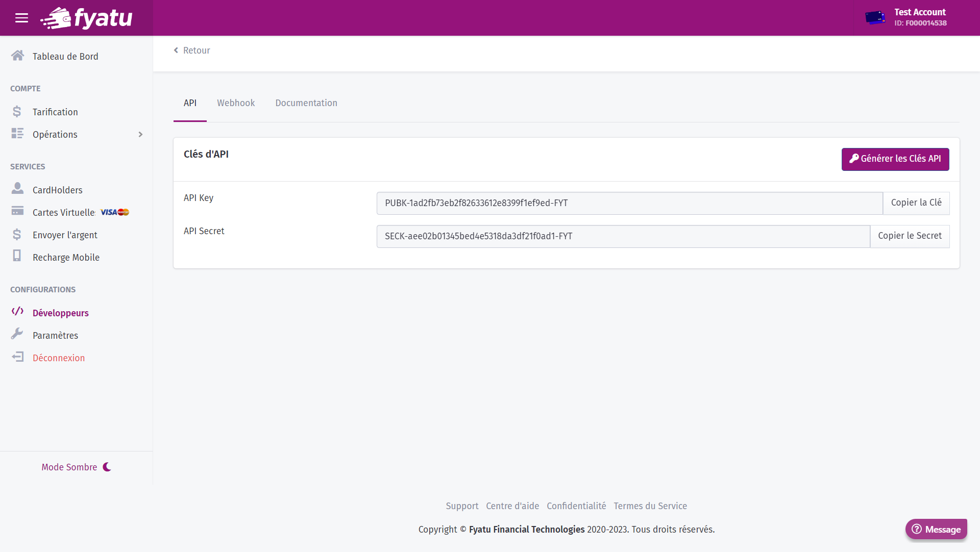980x552 pixels.
Task: Click the Tarification dollar icon
Action: click(x=17, y=111)
